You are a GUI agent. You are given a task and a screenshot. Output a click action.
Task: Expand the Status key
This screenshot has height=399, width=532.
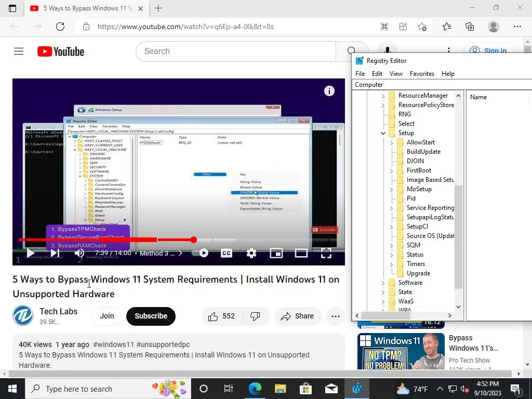click(391, 255)
